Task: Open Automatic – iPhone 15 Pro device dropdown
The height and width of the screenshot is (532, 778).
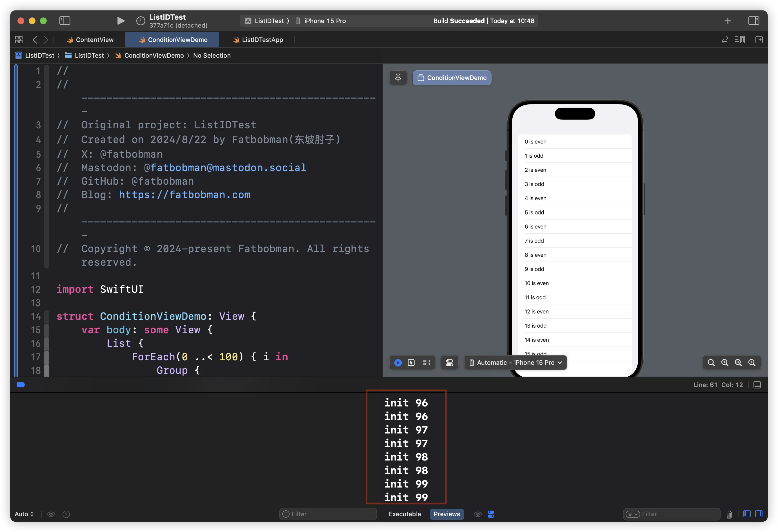Action: 515,363
